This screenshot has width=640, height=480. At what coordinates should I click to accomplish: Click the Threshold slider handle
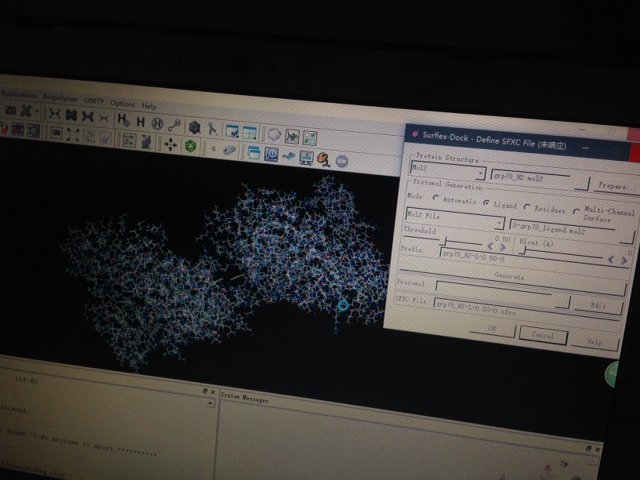click(445, 241)
